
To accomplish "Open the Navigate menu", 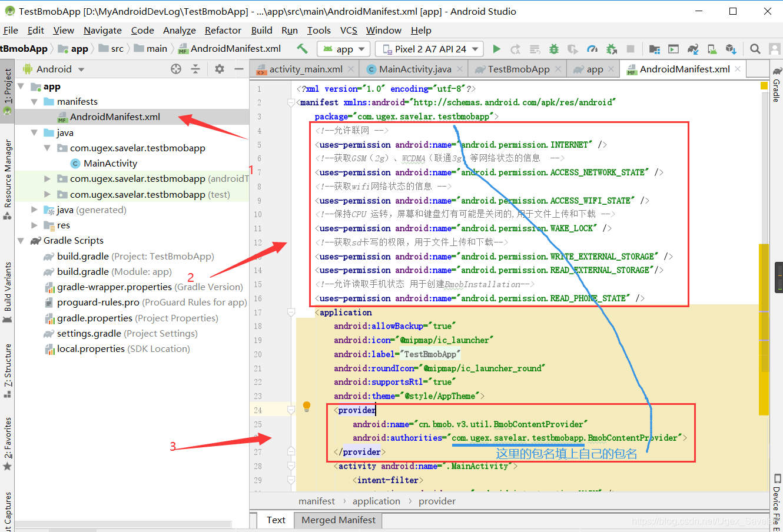I will [x=102, y=31].
